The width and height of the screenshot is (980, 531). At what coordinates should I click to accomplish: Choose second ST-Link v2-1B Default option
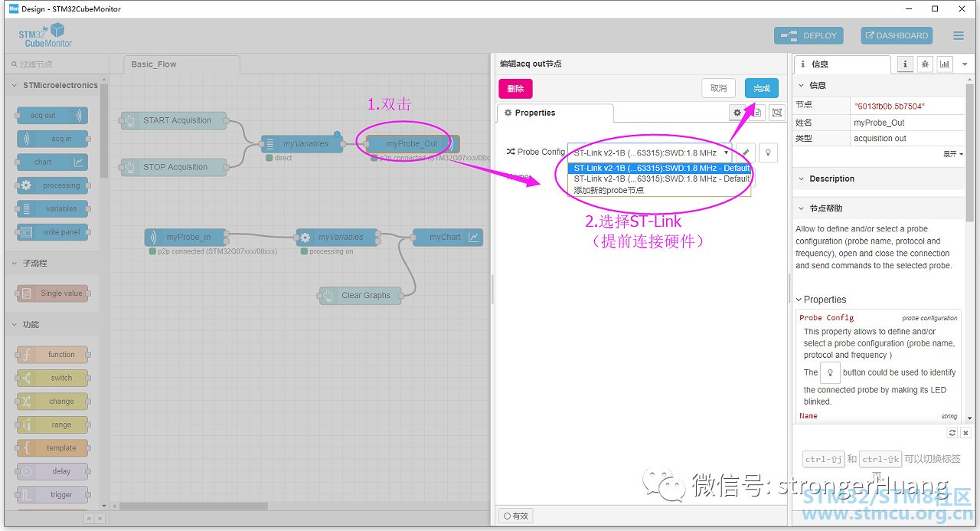pyautogui.click(x=660, y=179)
